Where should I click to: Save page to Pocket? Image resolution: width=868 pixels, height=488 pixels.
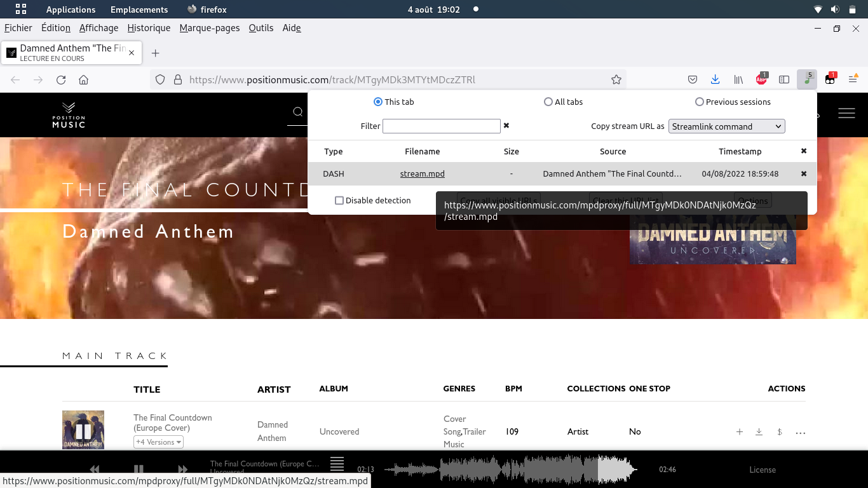(693, 80)
